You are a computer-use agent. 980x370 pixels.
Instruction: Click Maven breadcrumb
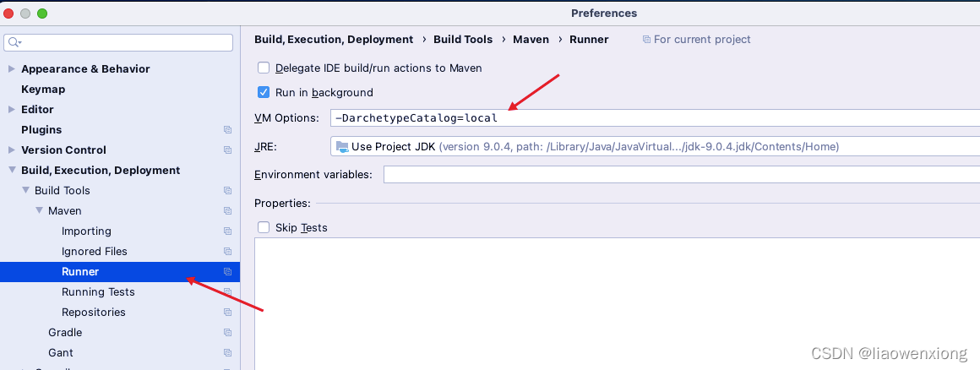point(531,40)
